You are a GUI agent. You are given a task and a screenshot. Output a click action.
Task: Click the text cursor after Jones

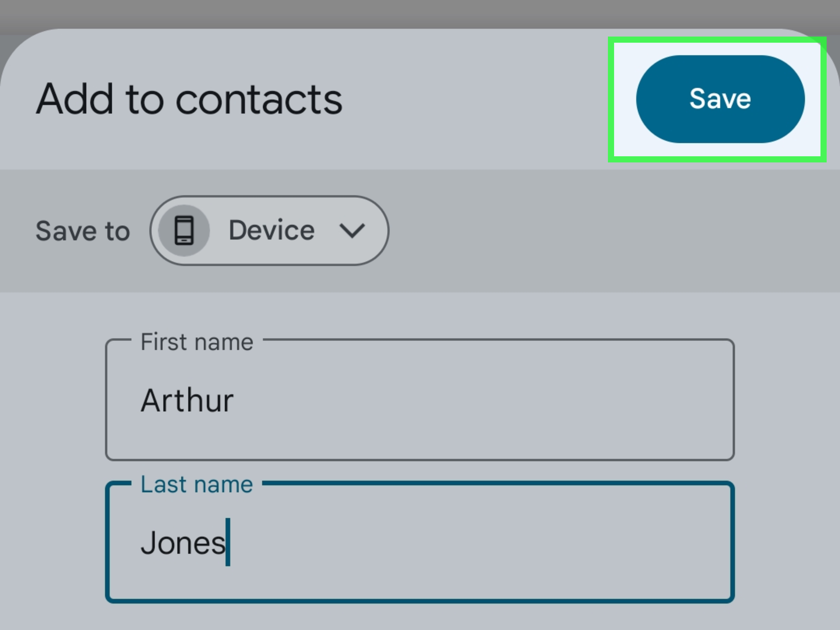coord(228,542)
